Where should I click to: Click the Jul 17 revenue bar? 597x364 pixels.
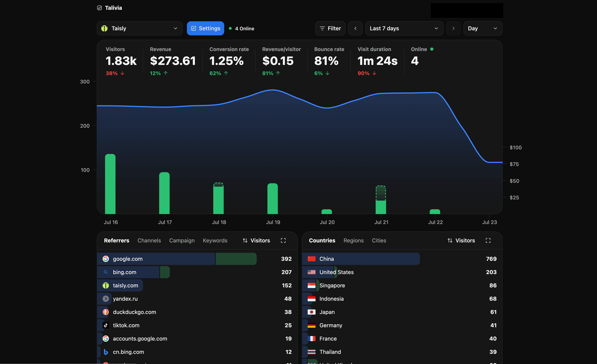point(164,193)
